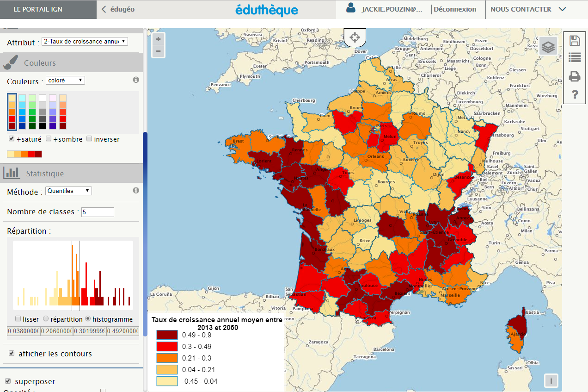
Task: Enable the inverser checkbox
Action: [89, 139]
